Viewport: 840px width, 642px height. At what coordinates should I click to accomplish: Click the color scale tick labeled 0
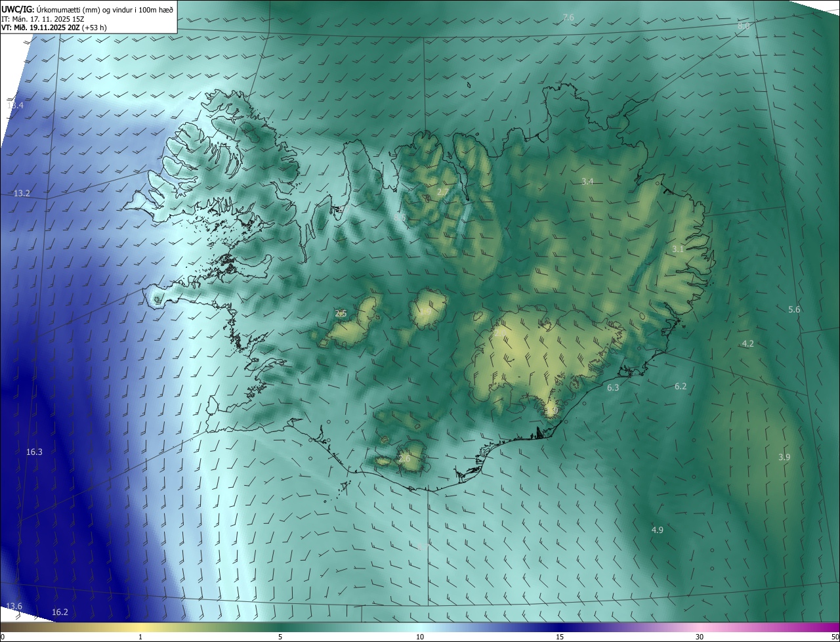[3, 637]
